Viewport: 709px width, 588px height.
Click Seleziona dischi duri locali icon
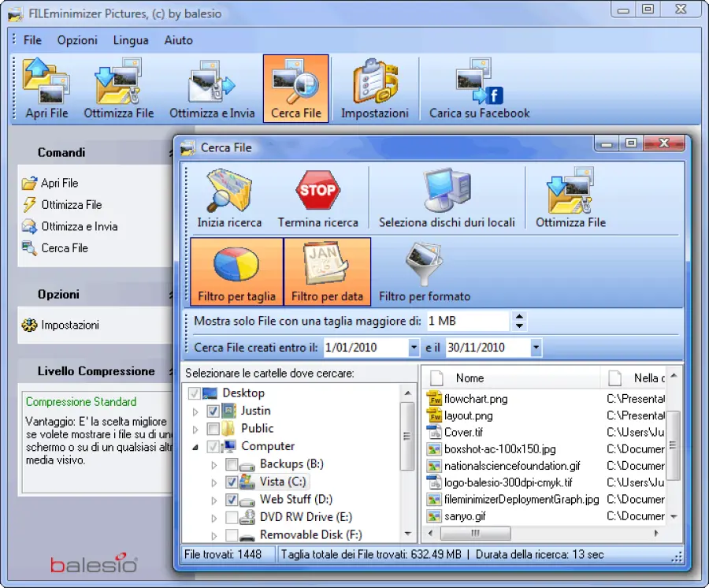click(x=447, y=198)
